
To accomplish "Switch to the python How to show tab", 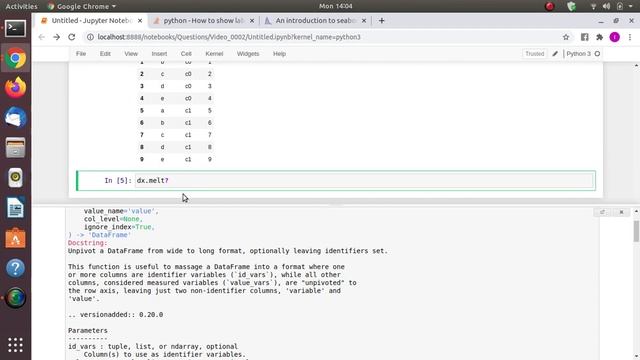I will 203,20.
